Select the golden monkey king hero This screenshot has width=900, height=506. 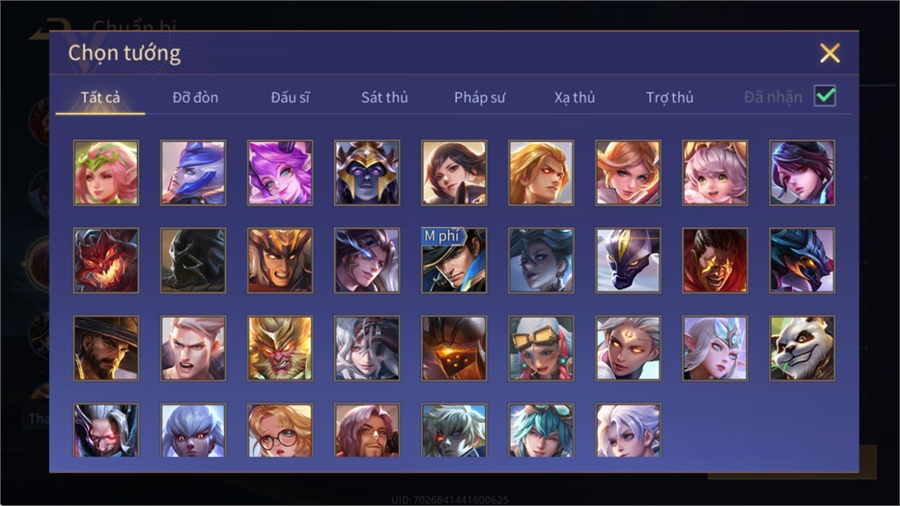click(280, 348)
